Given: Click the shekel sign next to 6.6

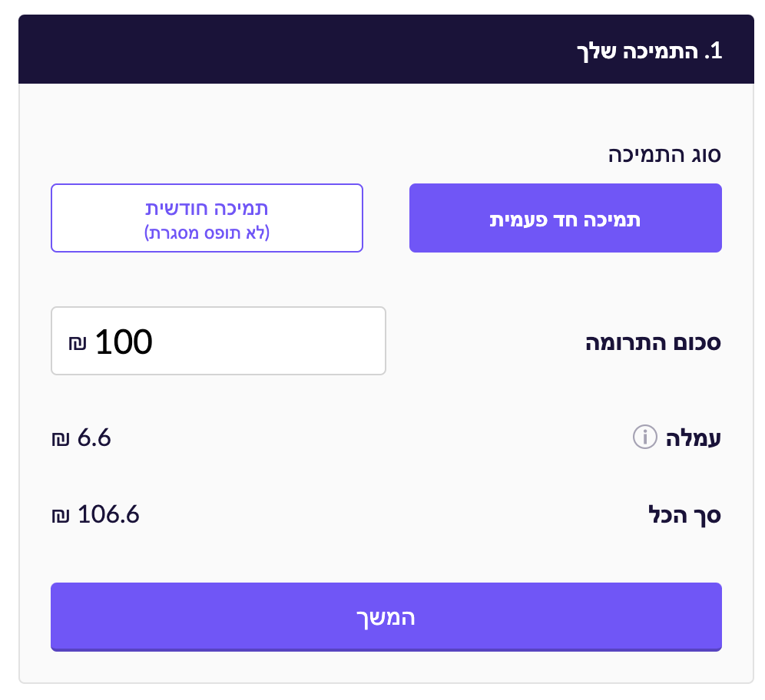Looking at the screenshot, I should [x=60, y=439].
